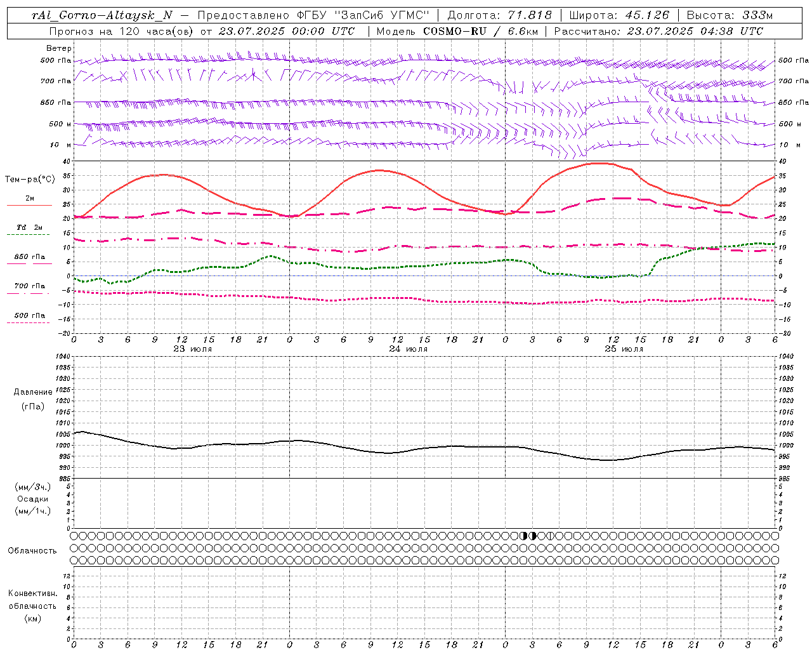Viewport: 812px width, 650px height.
Task: Click the 700 гПа label left of wind panel
Action: [x=56, y=81]
